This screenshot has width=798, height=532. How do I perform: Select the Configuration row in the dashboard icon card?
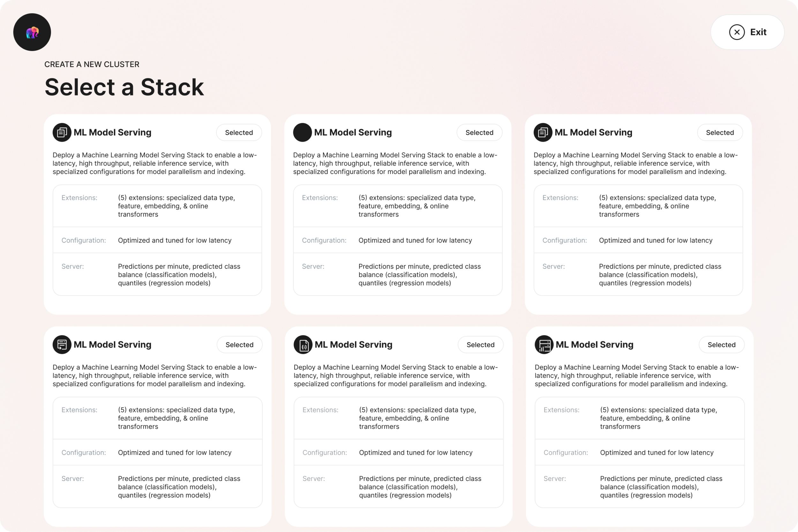point(640,453)
